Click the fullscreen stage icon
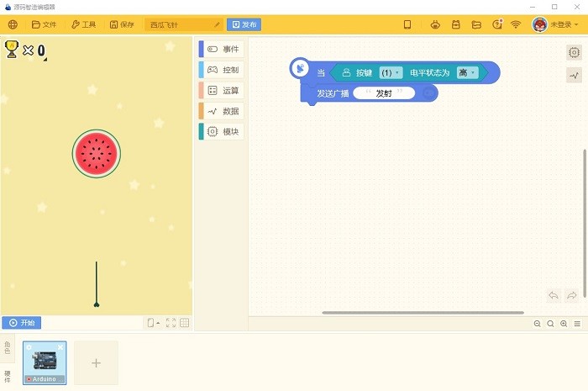This screenshot has width=588, height=391. pyautogui.click(x=171, y=323)
